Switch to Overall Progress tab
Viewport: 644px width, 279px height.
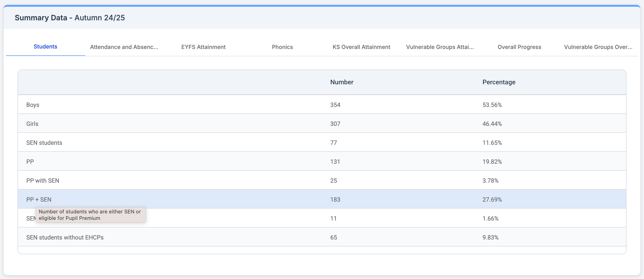[x=519, y=47]
